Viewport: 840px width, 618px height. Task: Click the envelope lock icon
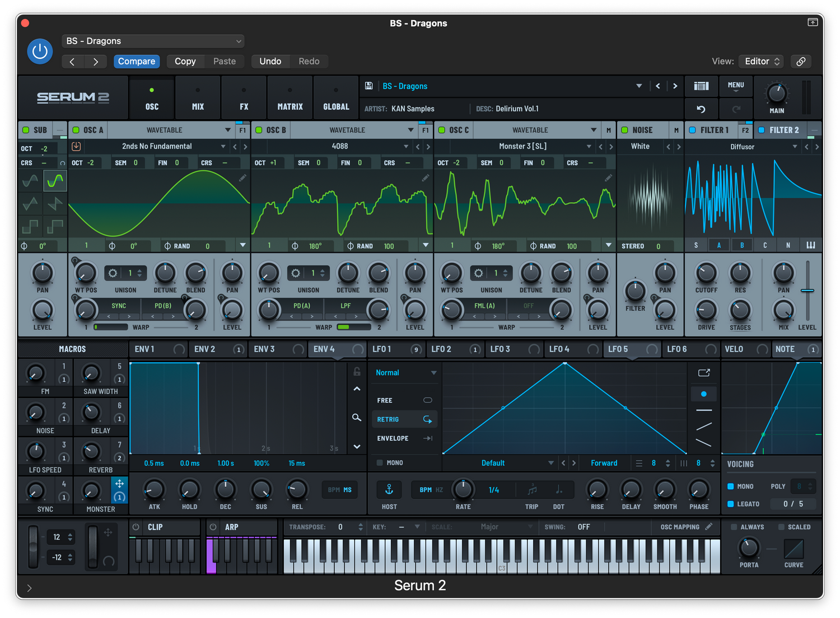(x=357, y=371)
